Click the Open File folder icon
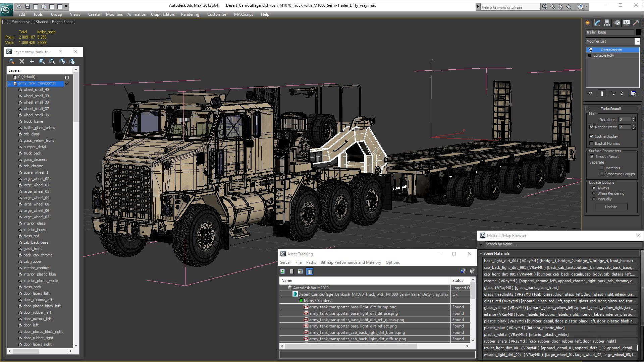This screenshot has width=644, height=362. 19,6
